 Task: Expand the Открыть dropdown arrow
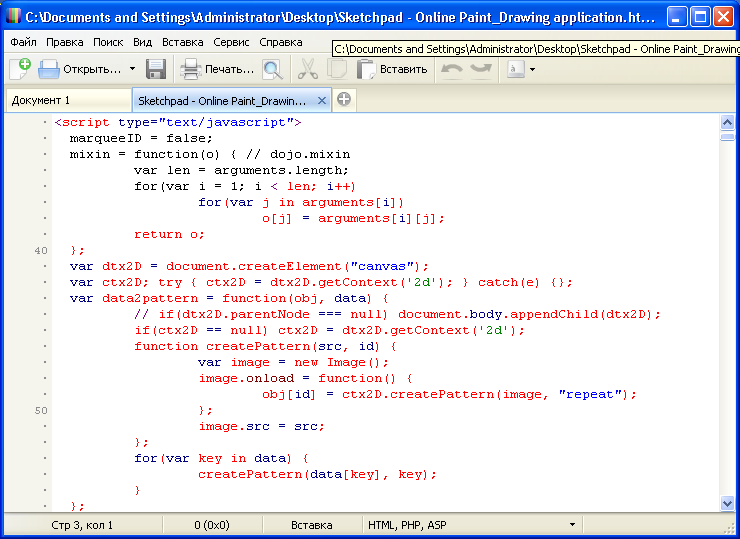click(x=132, y=69)
